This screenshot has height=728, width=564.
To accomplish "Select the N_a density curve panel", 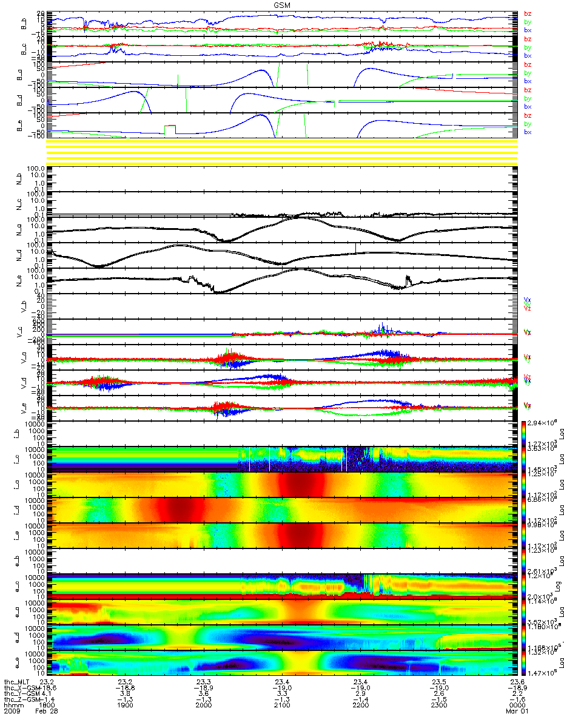I will (x=281, y=230).
